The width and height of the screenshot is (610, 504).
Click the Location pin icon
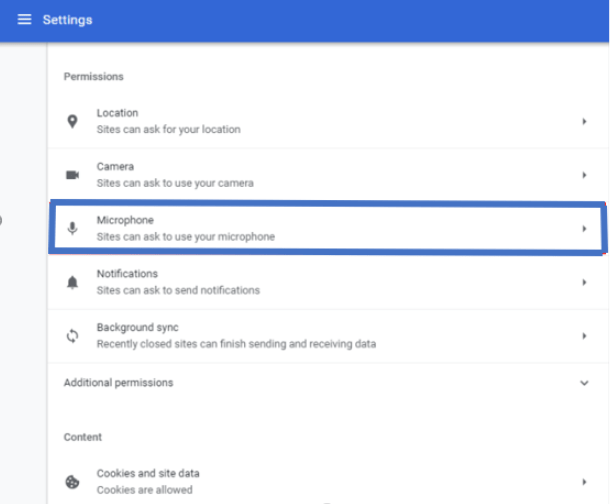(72, 121)
